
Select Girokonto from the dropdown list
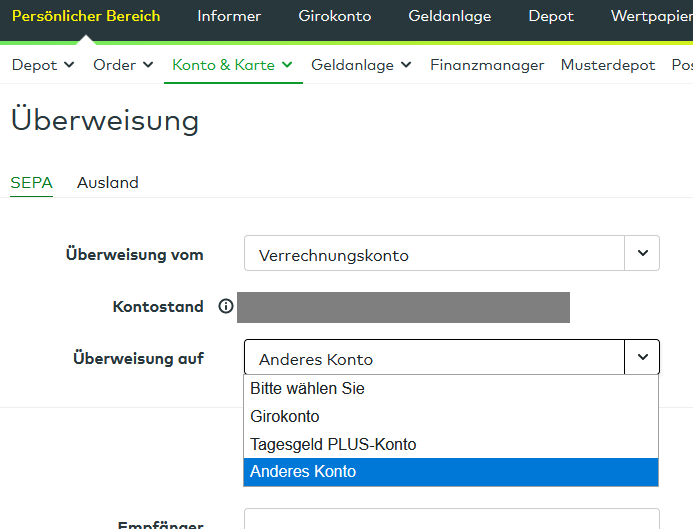(285, 416)
